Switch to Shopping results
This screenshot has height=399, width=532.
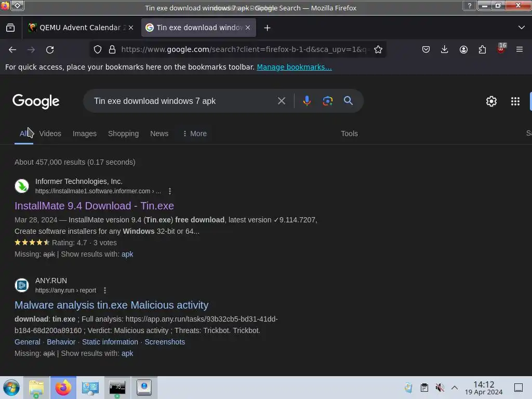(123, 134)
